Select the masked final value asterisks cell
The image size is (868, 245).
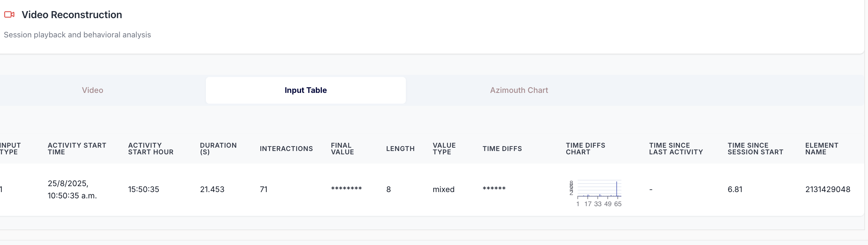[346, 189]
